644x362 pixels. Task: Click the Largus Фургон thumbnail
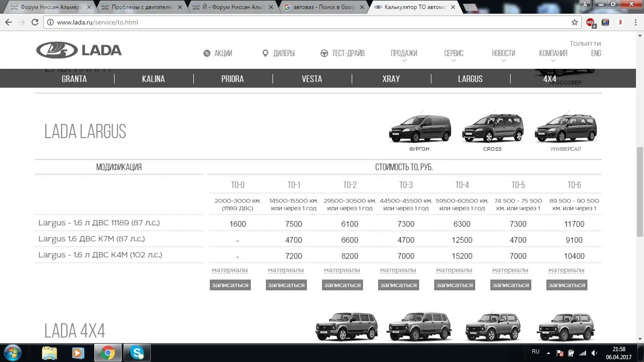pos(420,128)
